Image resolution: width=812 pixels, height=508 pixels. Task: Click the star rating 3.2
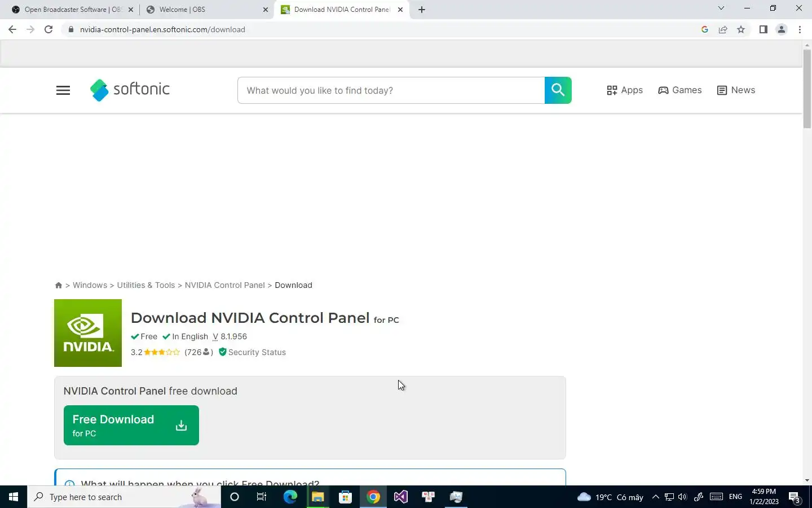tap(155, 352)
